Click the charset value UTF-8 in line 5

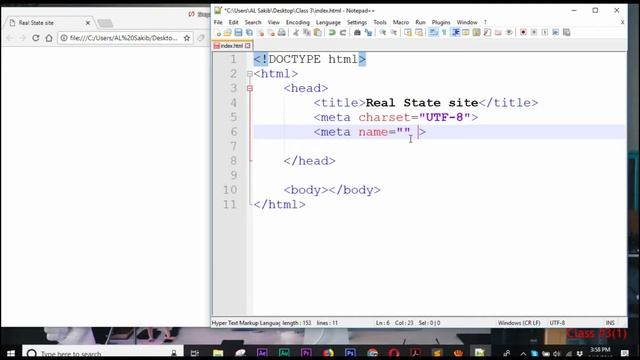pos(444,118)
